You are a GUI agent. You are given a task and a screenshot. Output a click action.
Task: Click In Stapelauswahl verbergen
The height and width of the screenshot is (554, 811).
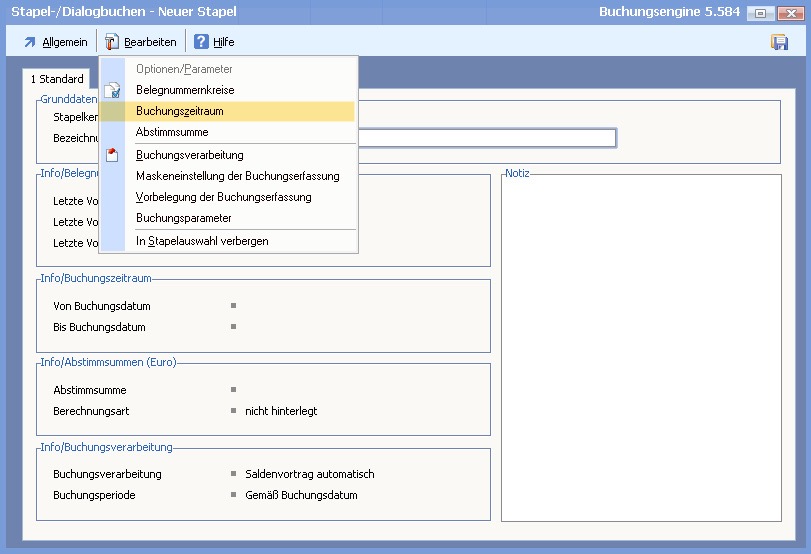pos(202,241)
